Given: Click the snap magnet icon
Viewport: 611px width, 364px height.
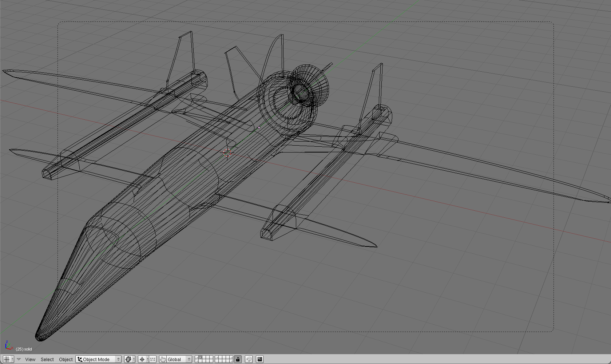Looking at the screenshot, I should [x=249, y=359].
